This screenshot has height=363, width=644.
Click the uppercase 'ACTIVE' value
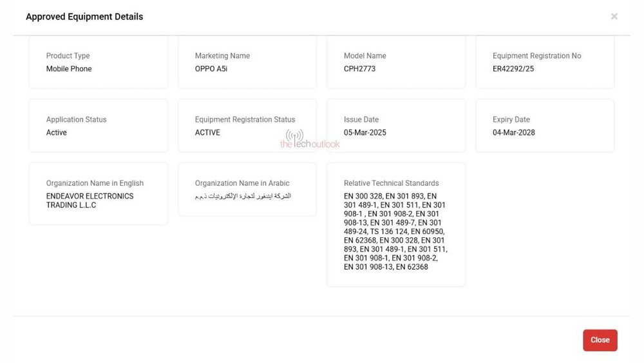click(x=207, y=132)
